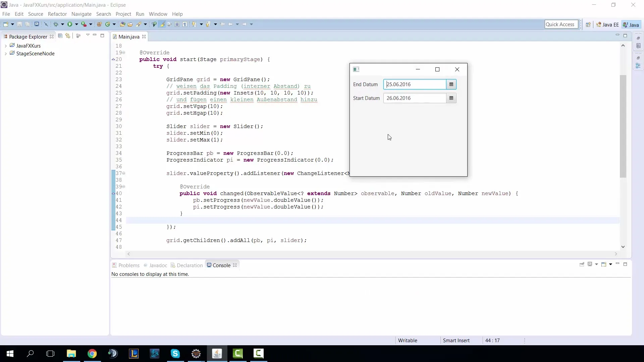
Task: Open the Navigate menu
Action: [82, 14]
